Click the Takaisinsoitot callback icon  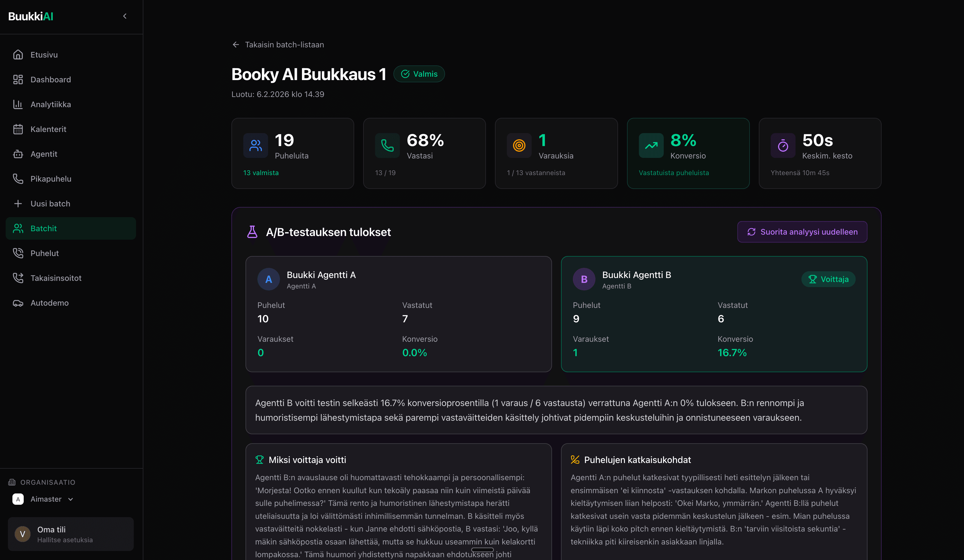point(18,278)
